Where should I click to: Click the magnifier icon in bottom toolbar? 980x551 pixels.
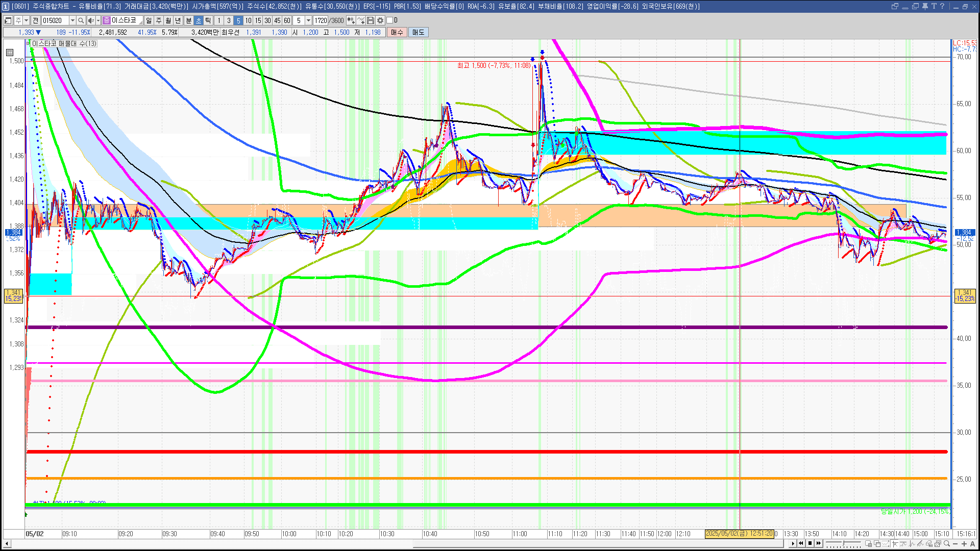click(947, 543)
